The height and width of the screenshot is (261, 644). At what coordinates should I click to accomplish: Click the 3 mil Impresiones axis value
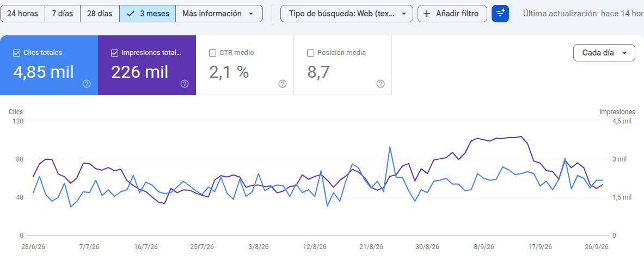pos(620,159)
